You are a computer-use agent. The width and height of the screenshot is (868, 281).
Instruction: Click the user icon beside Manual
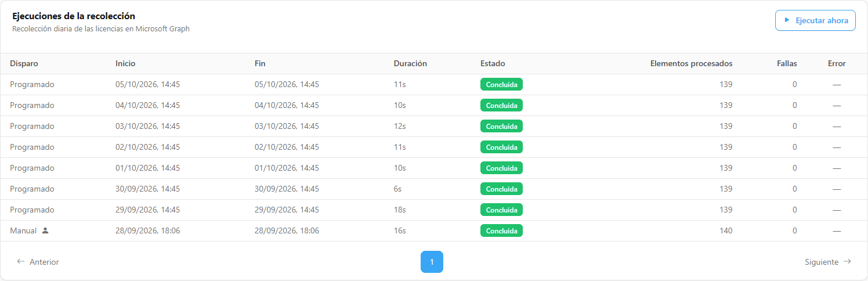tap(45, 230)
